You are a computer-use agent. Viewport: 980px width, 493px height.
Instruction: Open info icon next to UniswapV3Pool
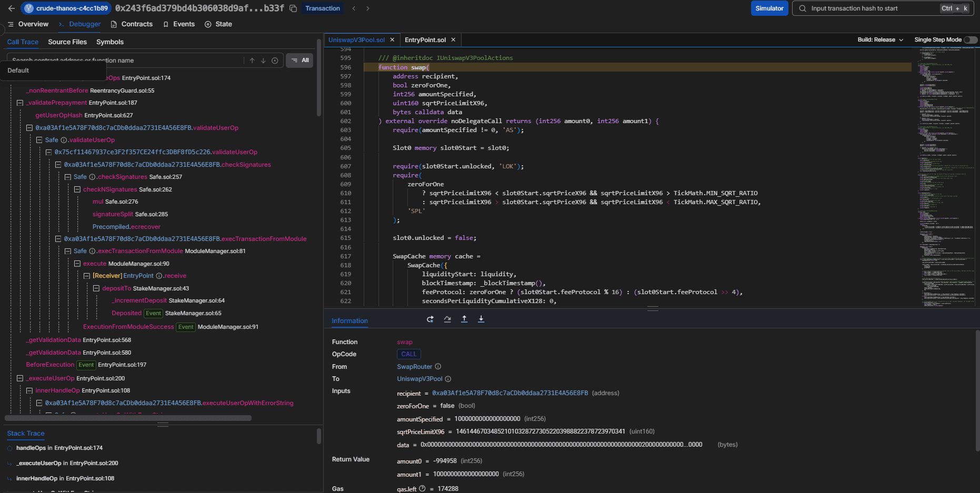(448, 379)
